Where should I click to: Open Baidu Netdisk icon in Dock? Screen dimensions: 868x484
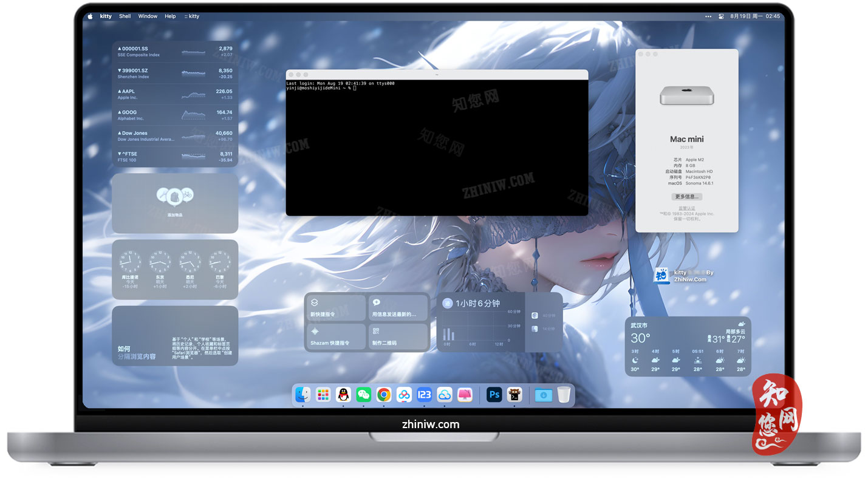(404, 395)
